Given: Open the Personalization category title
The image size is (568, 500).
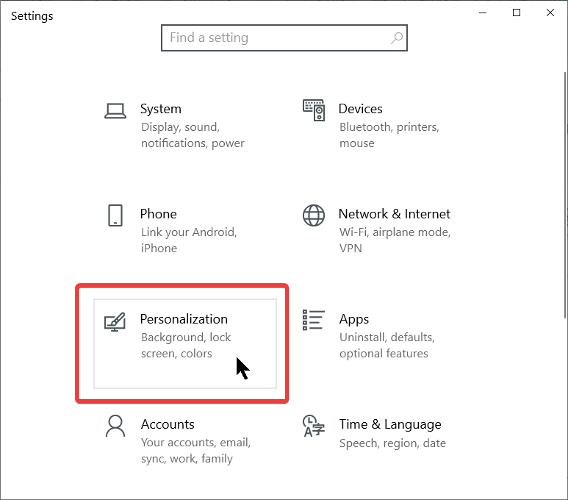Looking at the screenshot, I should (184, 319).
